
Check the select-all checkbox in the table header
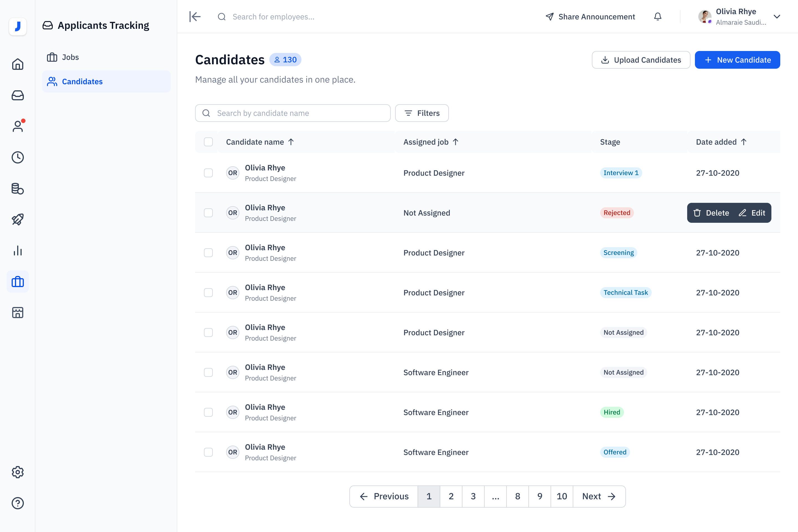click(208, 142)
